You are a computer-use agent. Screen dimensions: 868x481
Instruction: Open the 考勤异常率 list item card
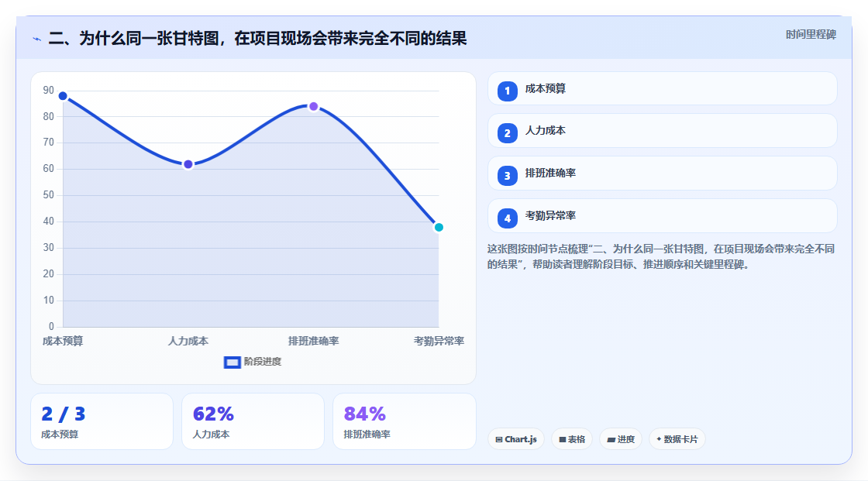662,216
